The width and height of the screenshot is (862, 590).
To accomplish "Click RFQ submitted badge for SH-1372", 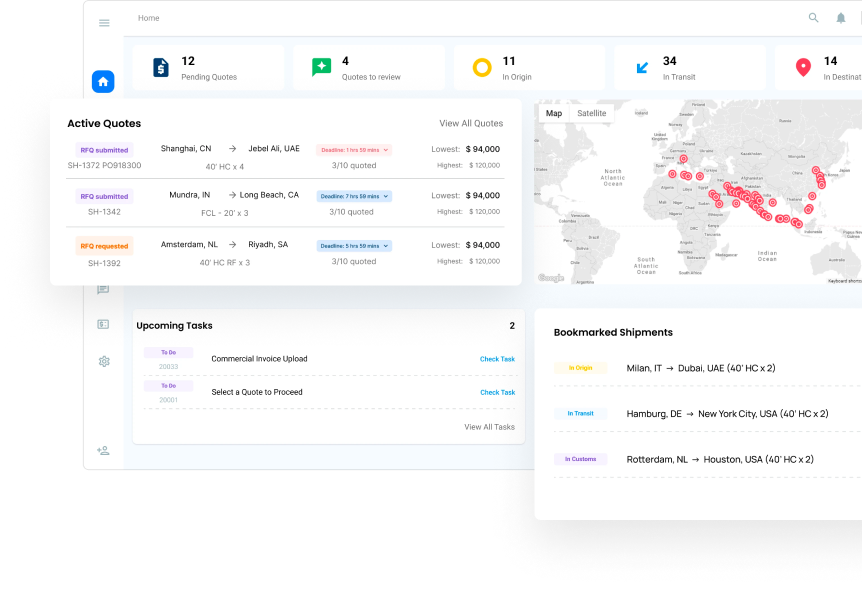I will coord(104,150).
